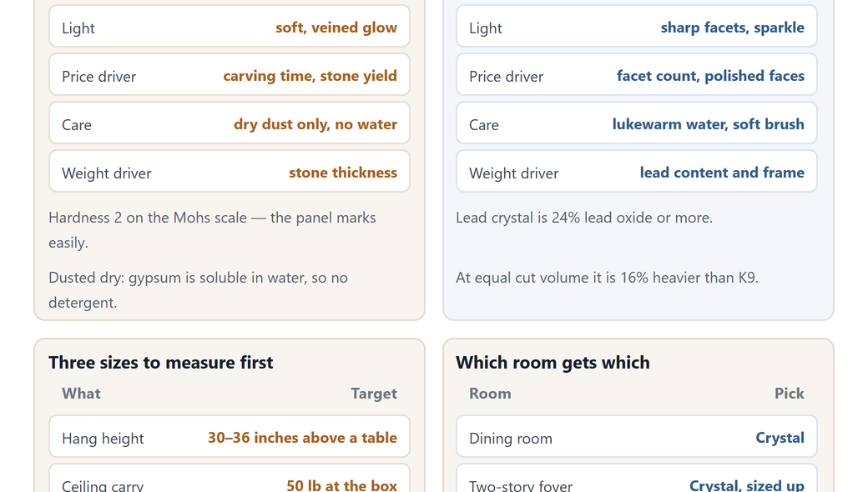Click the Hardness 2 Mohs scale note
This screenshot has height=492, width=868.
click(x=213, y=230)
